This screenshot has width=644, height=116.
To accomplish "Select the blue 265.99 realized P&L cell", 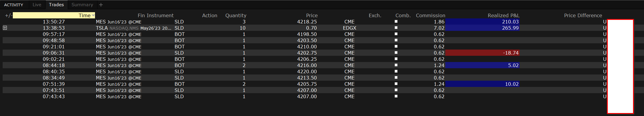I will (482, 28).
